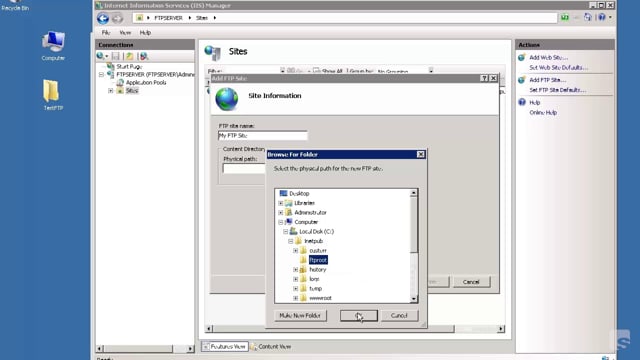Click the Recycle Bin desktop icon
Screen dimensions: 640x360
pos(15,5)
